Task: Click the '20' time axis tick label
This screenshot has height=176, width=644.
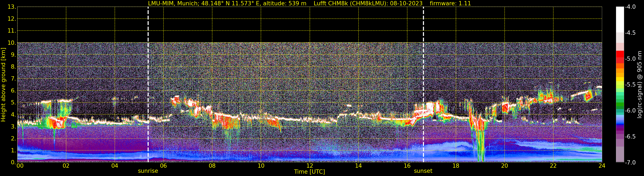Action: coord(505,166)
